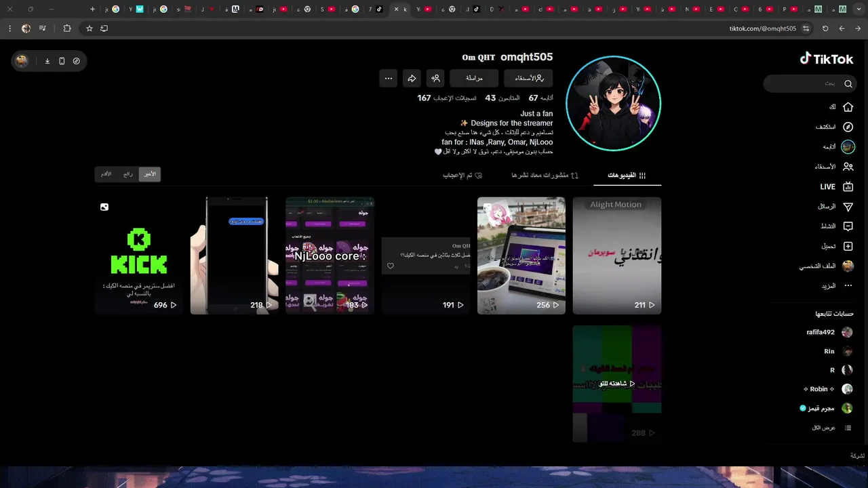The width and height of the screenshot is (868, 488).
Task: Open the Profile (الملف الشخصي) sidebar item
Action: click(826, 266)
